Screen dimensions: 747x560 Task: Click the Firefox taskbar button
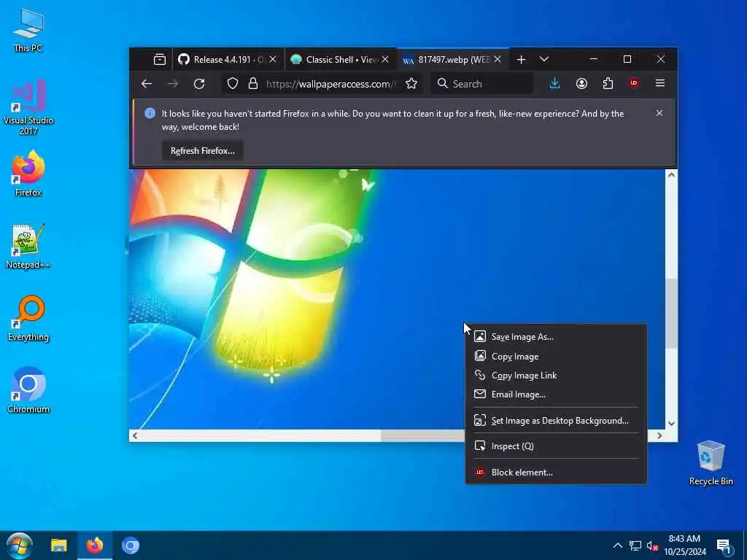click(x=94, y=545)
